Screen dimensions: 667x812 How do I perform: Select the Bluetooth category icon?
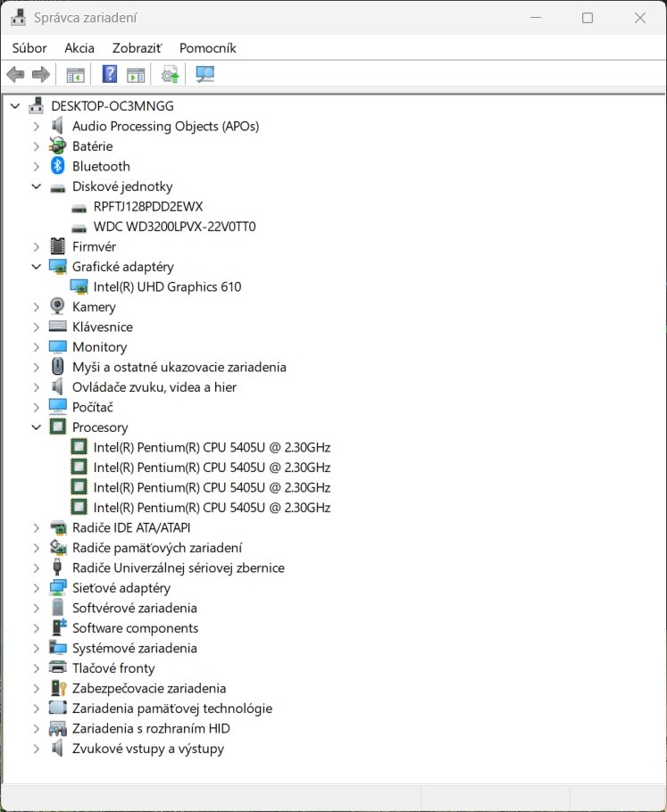pos(57,166)
